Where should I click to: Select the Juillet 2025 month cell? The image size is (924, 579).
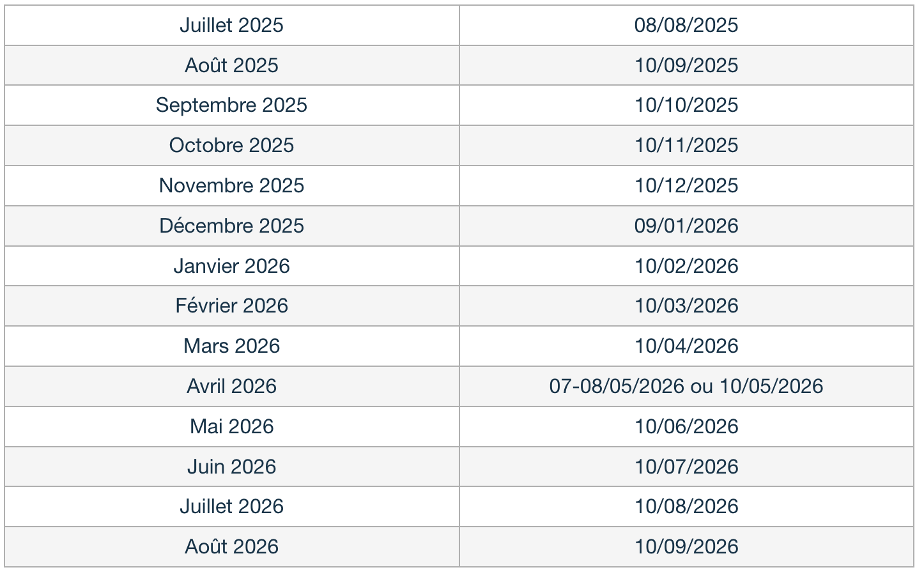[x=231, y=26]
